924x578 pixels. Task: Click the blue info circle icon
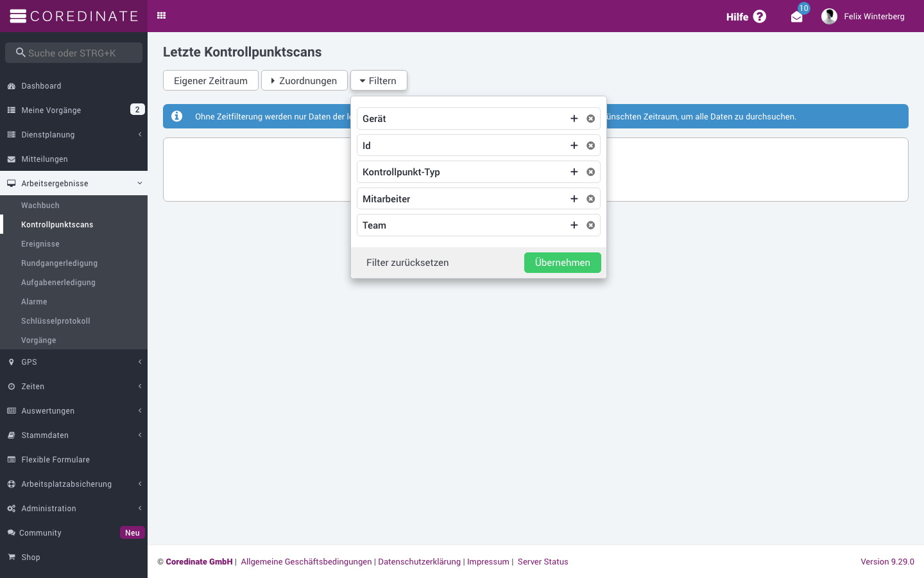pos(177,116)
